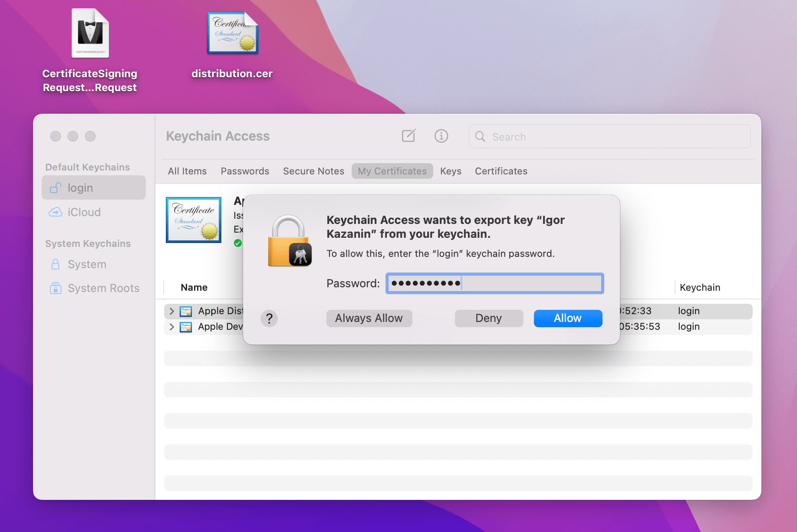Expand the Apple Distribution certificate row
This screenshot has height=532, width=797.
(x=171, y=311)
